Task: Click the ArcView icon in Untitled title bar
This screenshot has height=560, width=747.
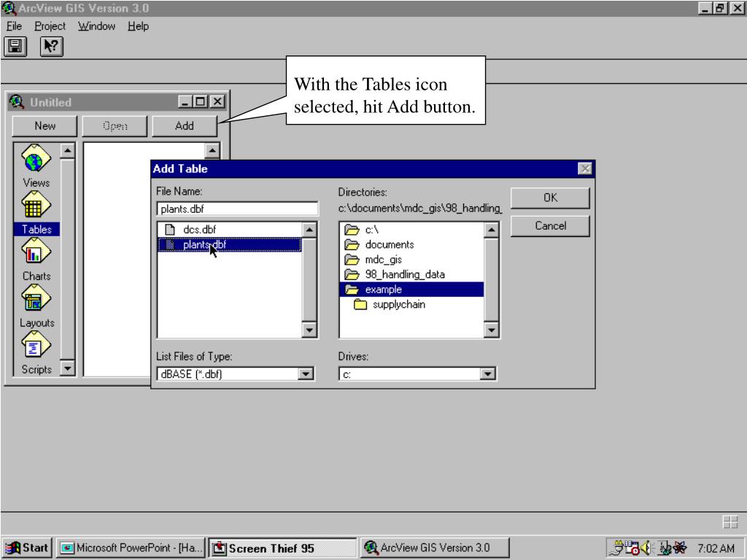Action: coord(18,102)
